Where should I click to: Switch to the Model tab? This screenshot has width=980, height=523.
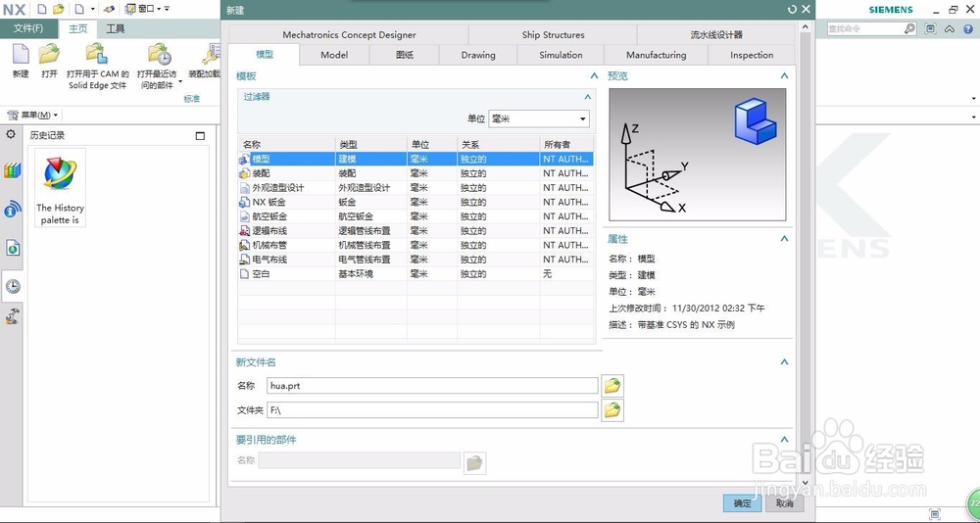click(334, 55)
